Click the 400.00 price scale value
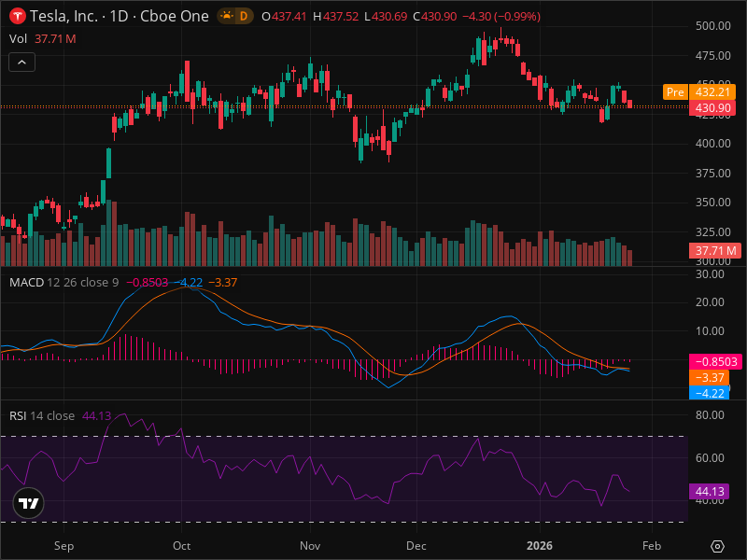747x560 pixels. pyautogui.click(x=712, y=144)
